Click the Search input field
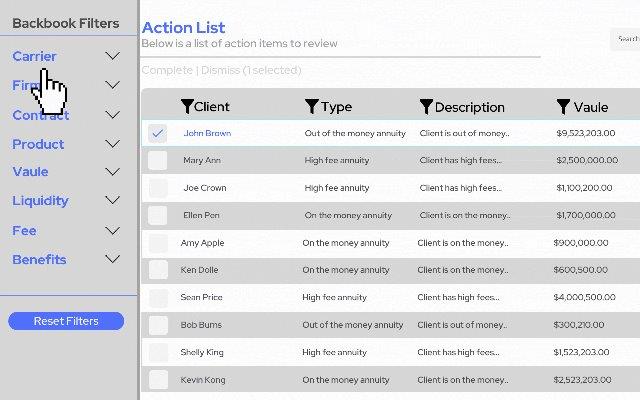 click(x=625, y=39)
